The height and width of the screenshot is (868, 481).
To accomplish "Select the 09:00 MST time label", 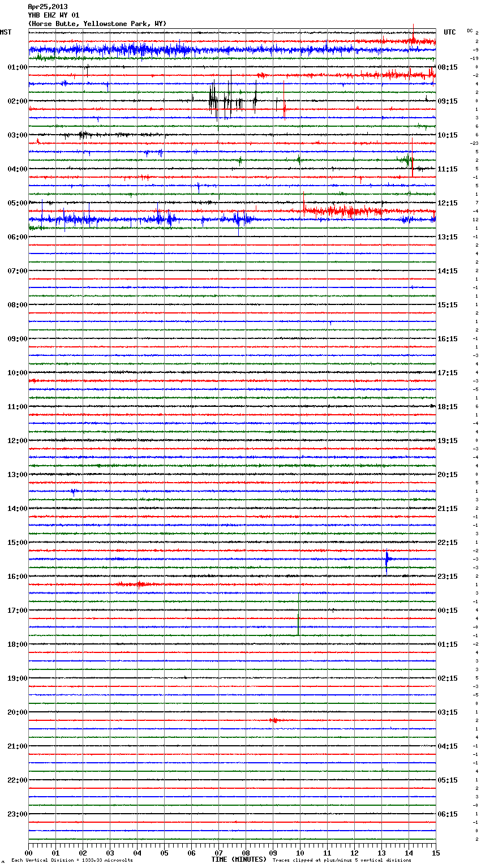I will click(x=18, y=339).
